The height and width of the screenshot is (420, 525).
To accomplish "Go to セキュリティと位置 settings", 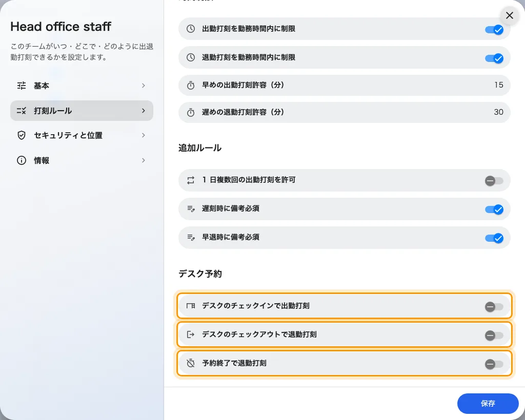I will (82, 135).
